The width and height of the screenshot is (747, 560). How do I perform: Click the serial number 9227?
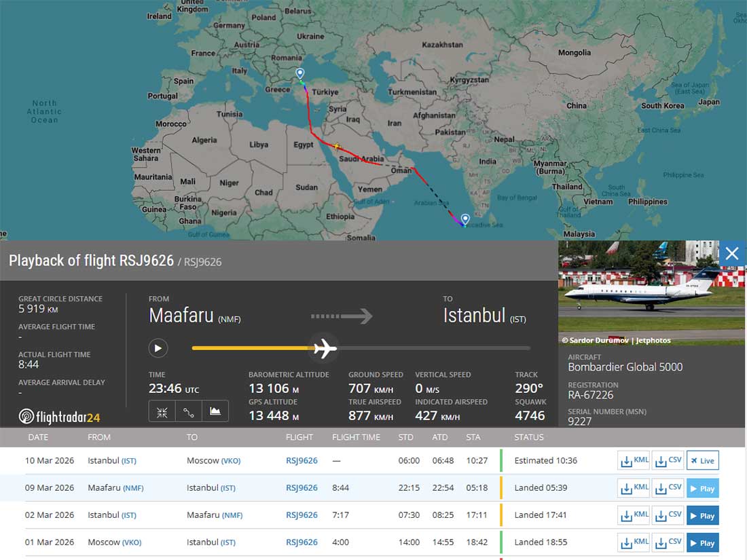pyautogui.click(x=580, y=422)
